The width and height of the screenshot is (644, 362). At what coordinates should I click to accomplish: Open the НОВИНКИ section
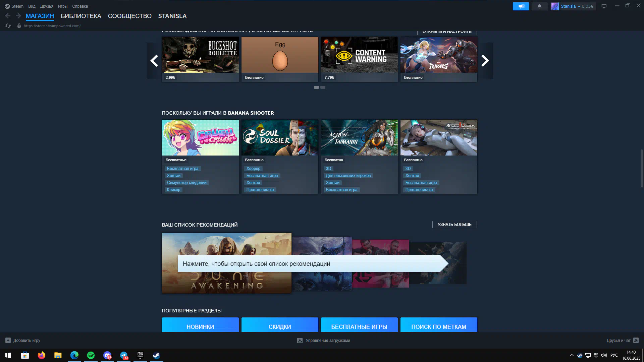tap(200, 325)
